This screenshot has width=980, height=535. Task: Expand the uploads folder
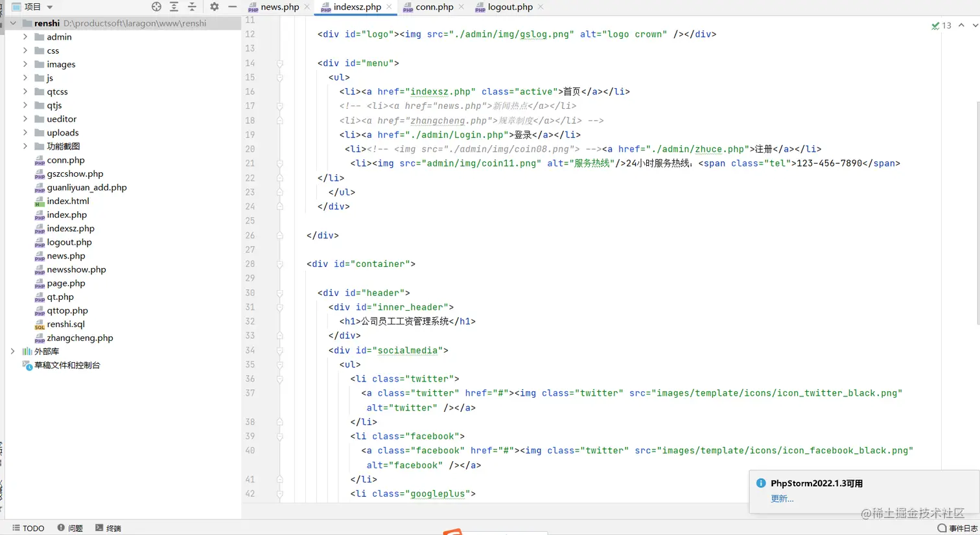tap(25, 132)
